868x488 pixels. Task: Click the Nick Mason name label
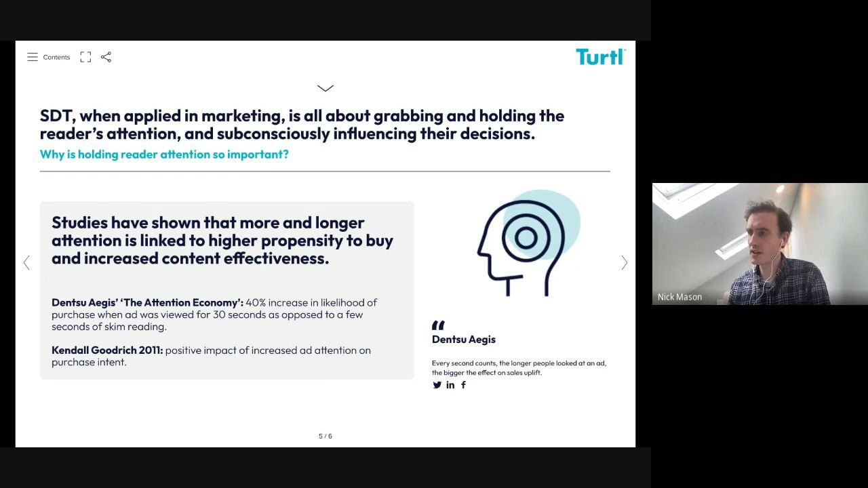679,297
